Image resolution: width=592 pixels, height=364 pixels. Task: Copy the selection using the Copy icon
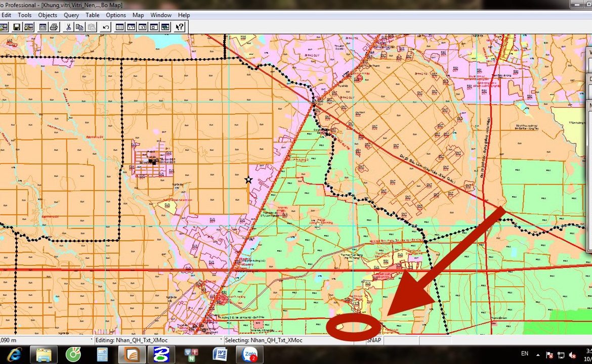tap(79, 27)
